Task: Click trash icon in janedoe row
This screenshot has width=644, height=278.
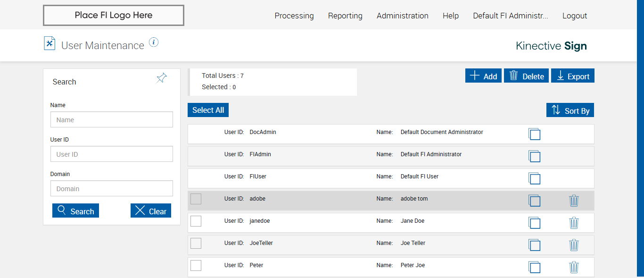Action: [x=574, y=223]
